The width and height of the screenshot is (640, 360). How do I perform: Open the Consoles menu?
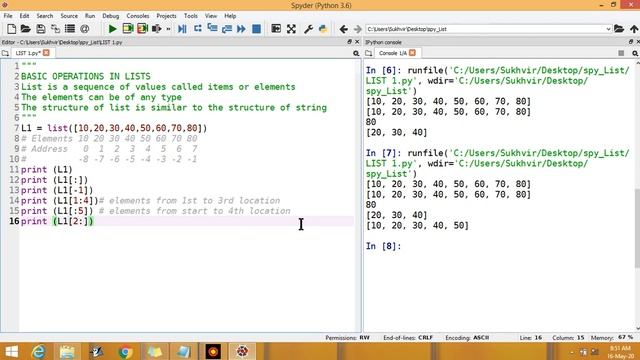pos(138,16)
